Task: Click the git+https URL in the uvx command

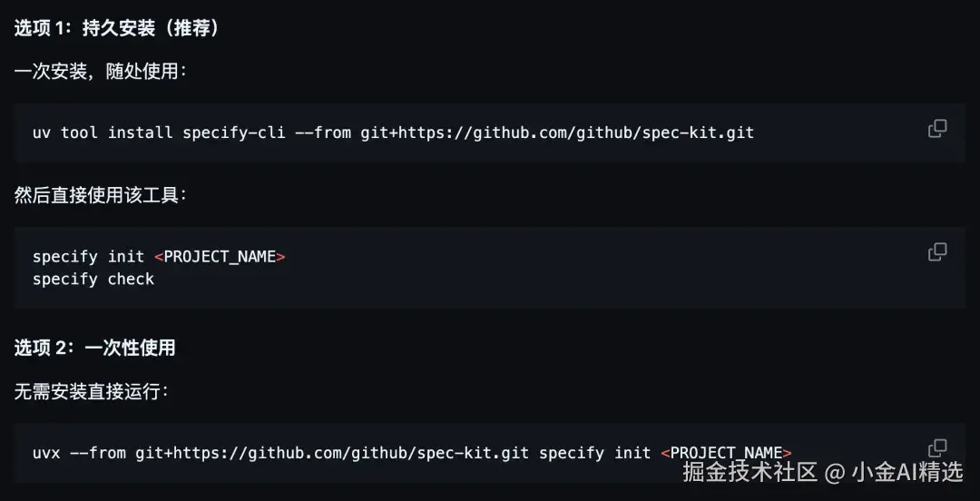Action: click(x=332, y=452)
